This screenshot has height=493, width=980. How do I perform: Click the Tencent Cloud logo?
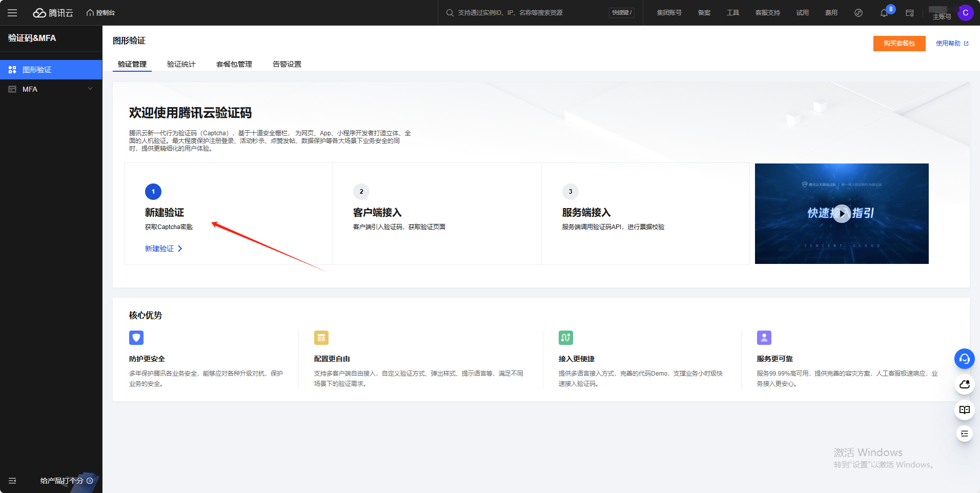(x=53, y=13)
